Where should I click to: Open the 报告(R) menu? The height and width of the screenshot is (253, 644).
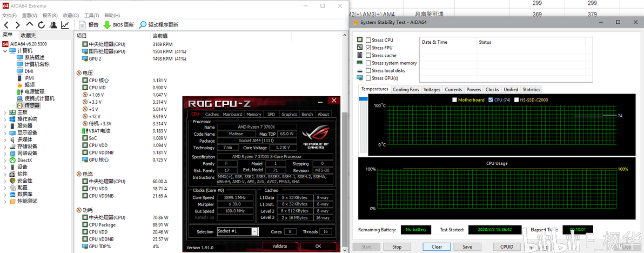(50, 15)
